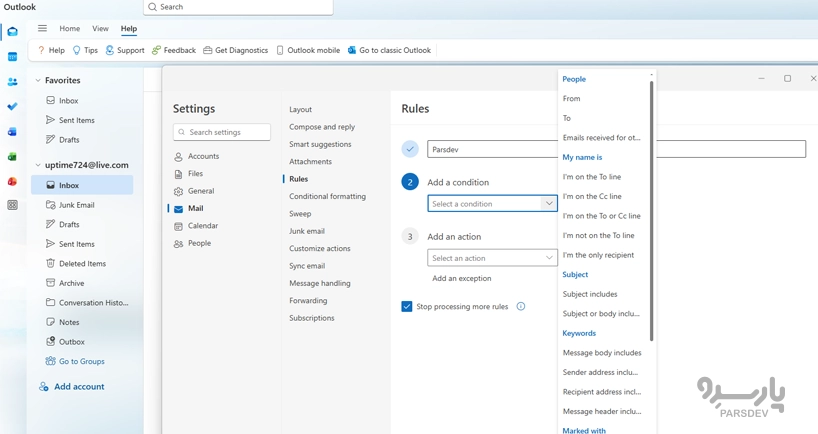Click the Outlook mobile ribbon item
Image resolution: width=818 pixels, height=434 pixels.
click(308, 50)
